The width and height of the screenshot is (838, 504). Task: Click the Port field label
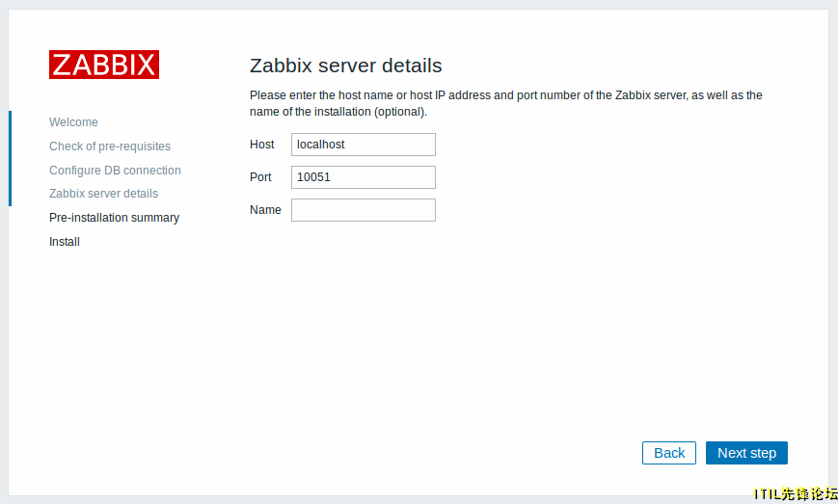coord(260,177)
